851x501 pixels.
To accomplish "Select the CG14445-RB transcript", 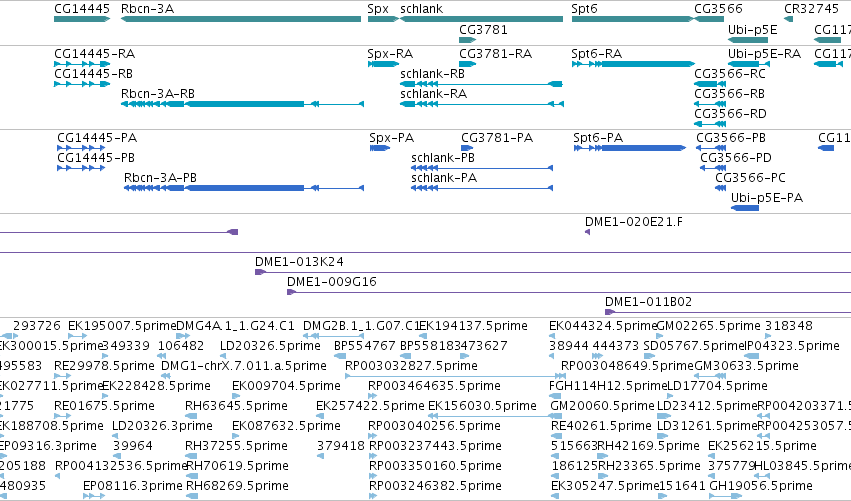I will pos(82,84).
